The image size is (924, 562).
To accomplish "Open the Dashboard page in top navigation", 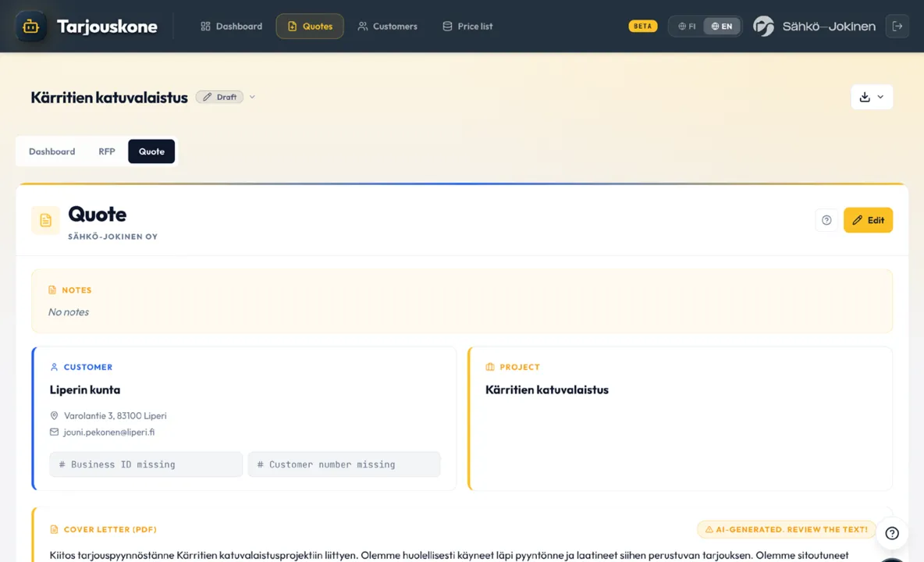I will point(231,27).
